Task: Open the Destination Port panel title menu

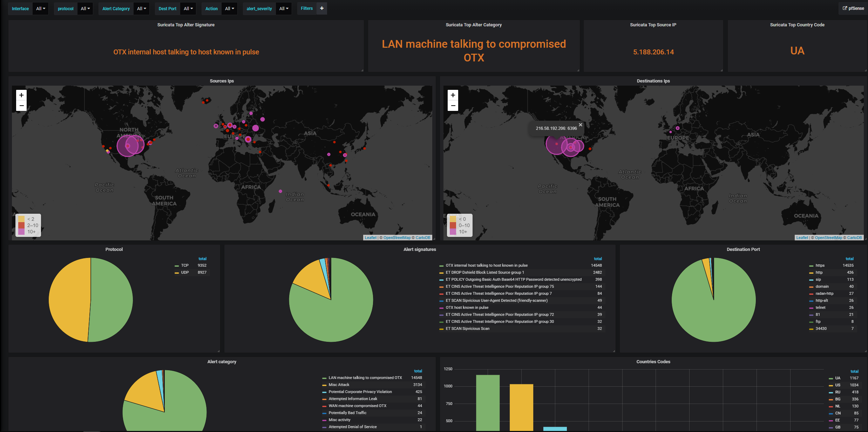Action: [x=743, y=250]
